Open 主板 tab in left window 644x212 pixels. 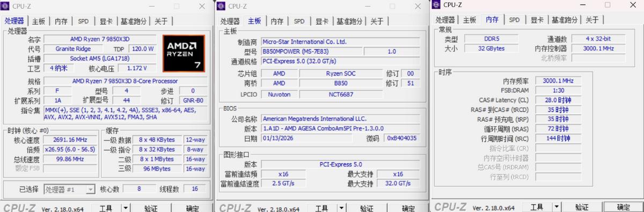39,21
